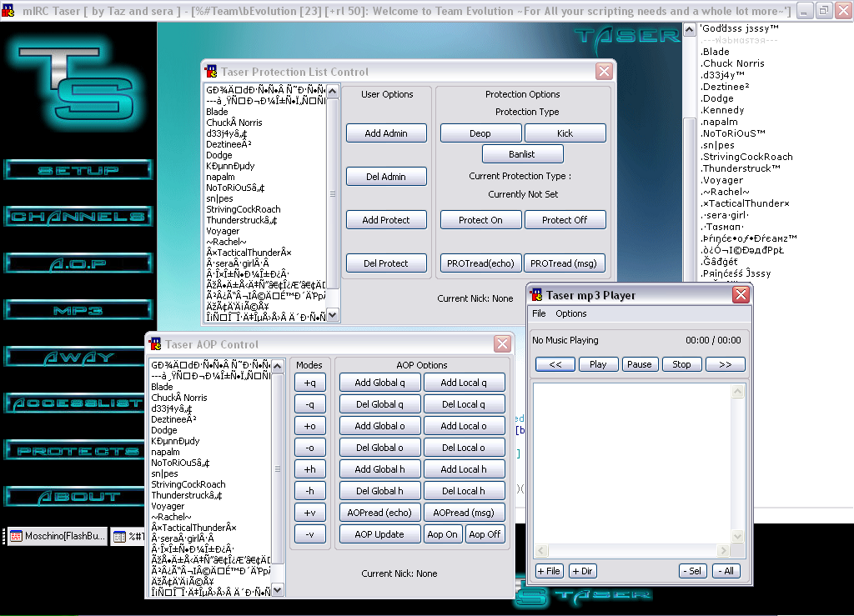Screen dimensions: 854x616
Task: Open the Options menu in mp3 Player
Action: point(570,313)
